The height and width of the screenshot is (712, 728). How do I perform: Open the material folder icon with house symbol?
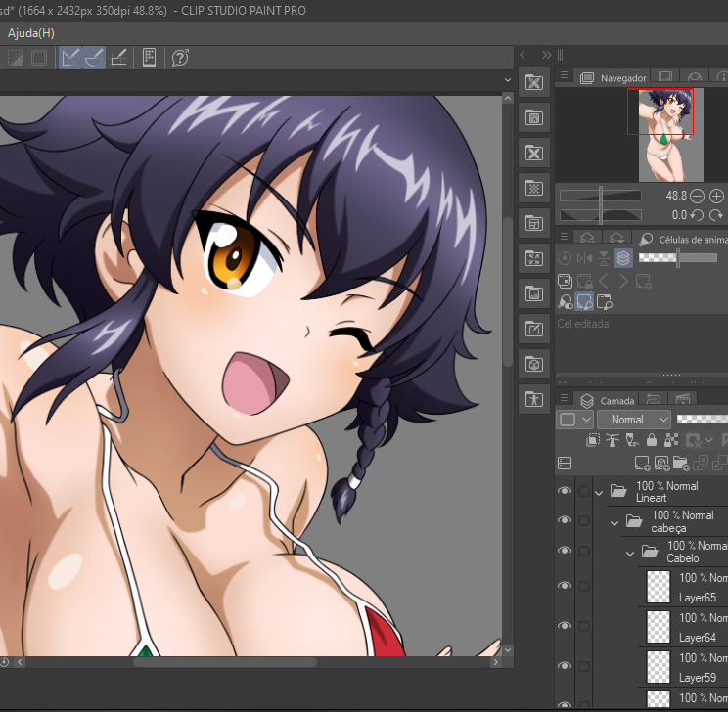(x=534, y=118)
